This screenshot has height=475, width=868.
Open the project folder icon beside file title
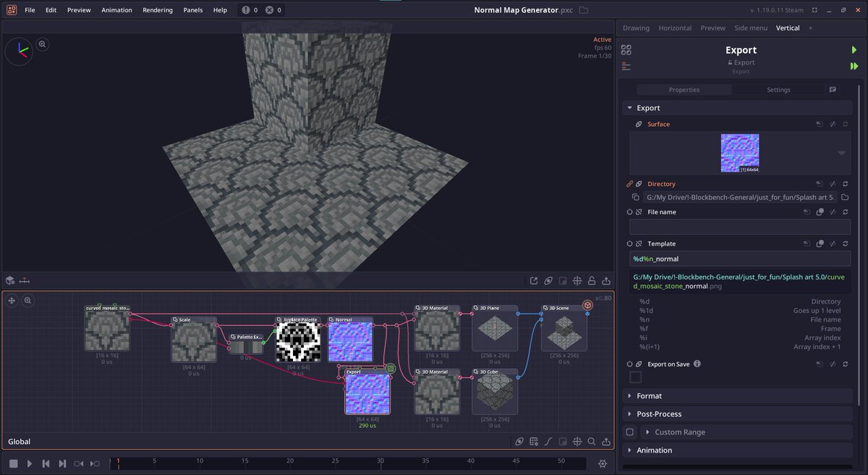tap(584, 10)
